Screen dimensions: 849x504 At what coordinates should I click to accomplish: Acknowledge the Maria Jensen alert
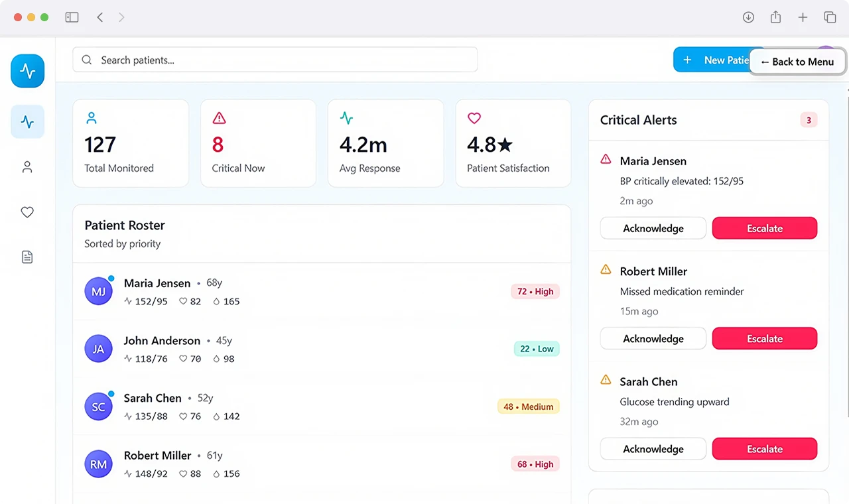653,228
